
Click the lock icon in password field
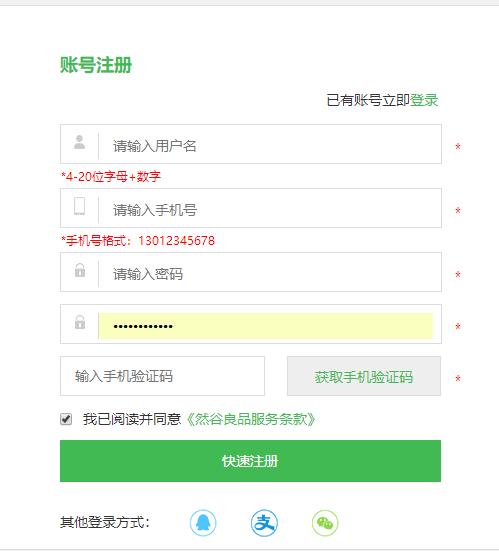click(80, 270)
